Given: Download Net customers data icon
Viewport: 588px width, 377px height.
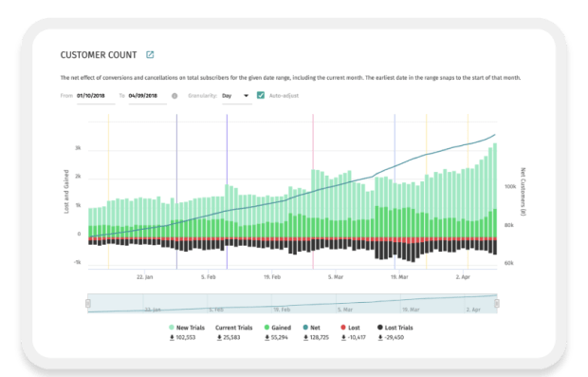Looking at the screenshot, I should [305, 337].
